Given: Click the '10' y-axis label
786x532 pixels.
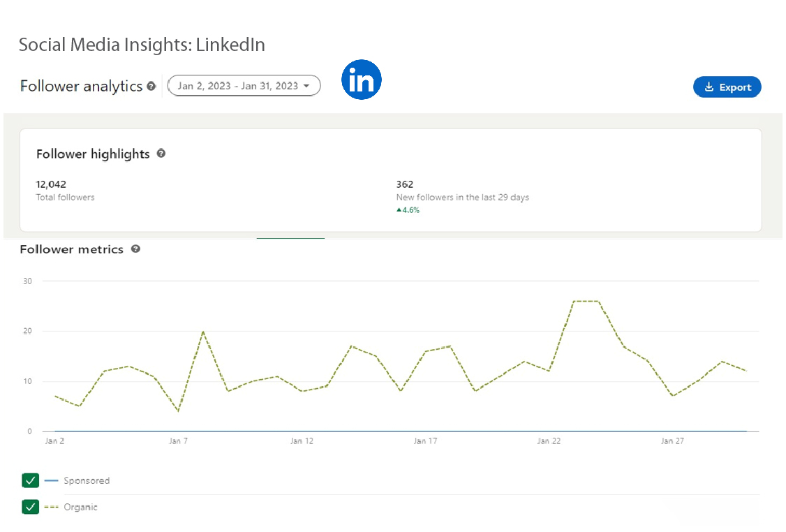Looking at the screenshot, I should click(27, 381).
